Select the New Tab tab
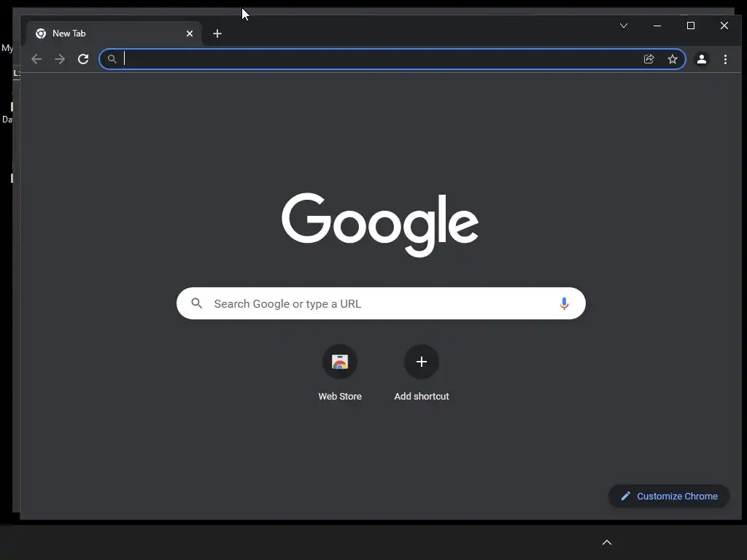Image resolution: width=747 pixels, height=560 pixels. pyautogui.click(x=115, y=34)
